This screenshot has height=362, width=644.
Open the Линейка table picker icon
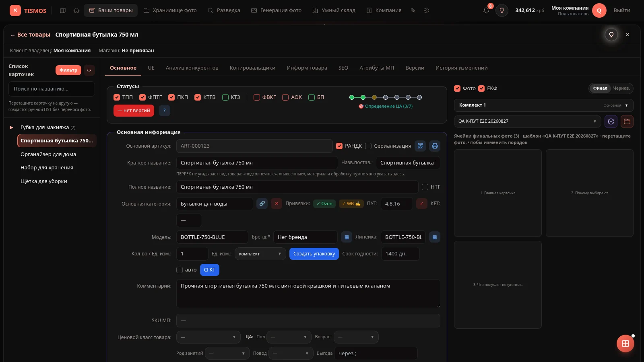click(x=435, y=237)
